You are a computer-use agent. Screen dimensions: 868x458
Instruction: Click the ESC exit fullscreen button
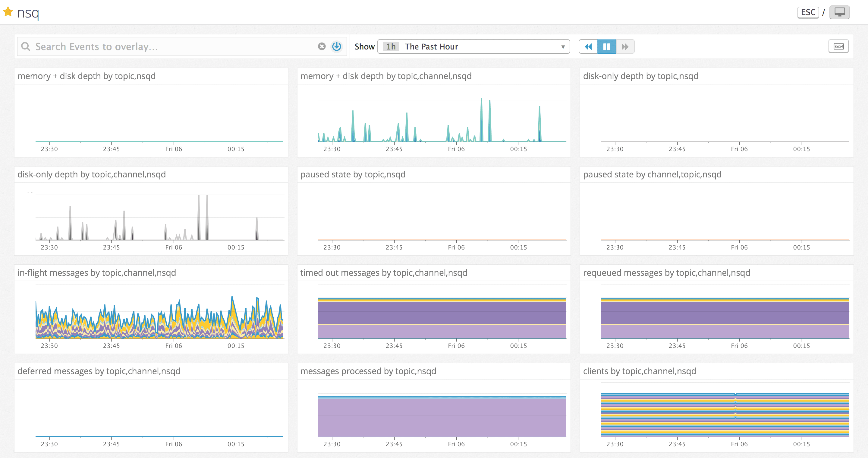[808, 12]
